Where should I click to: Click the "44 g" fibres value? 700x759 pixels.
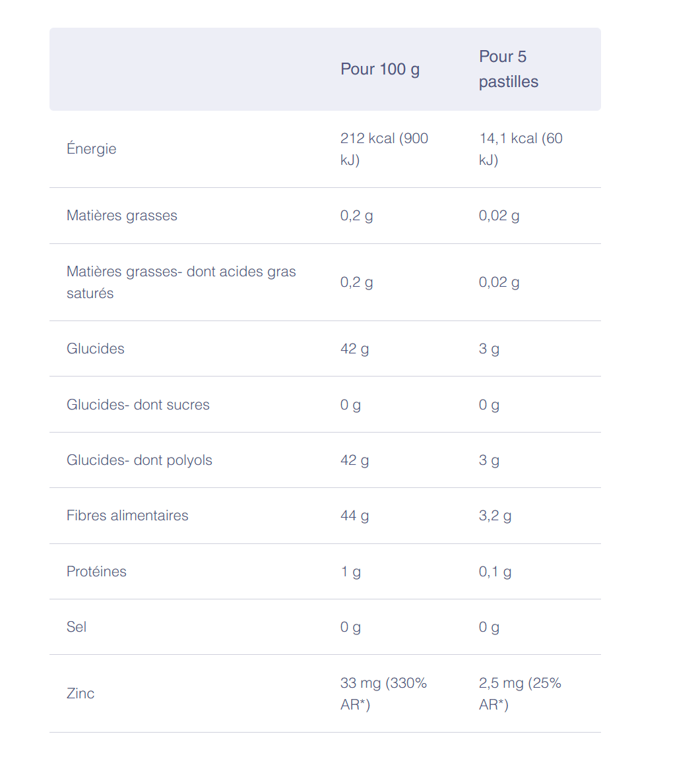pyautogui.click(x=354, y=516)
